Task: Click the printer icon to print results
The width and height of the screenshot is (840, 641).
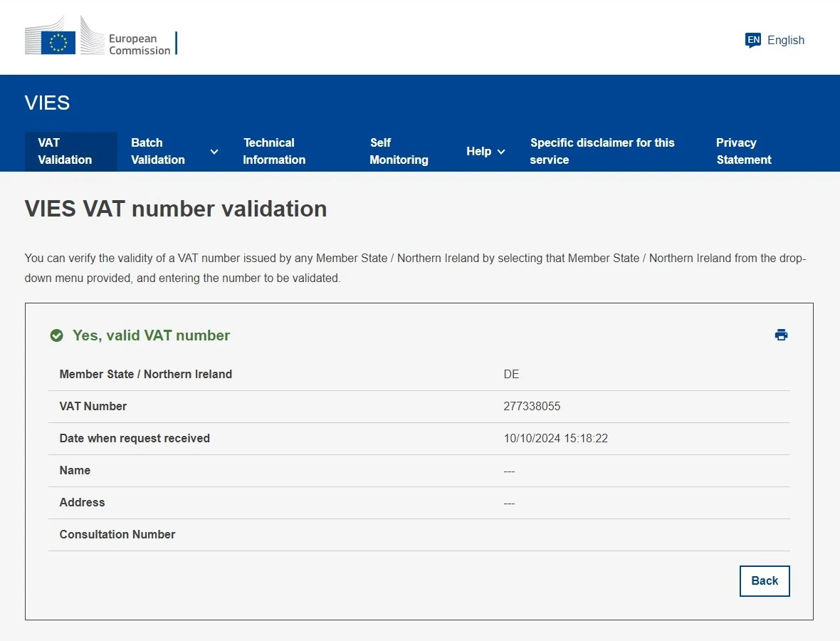Action: pyautogui.click(x=781, y=334)
